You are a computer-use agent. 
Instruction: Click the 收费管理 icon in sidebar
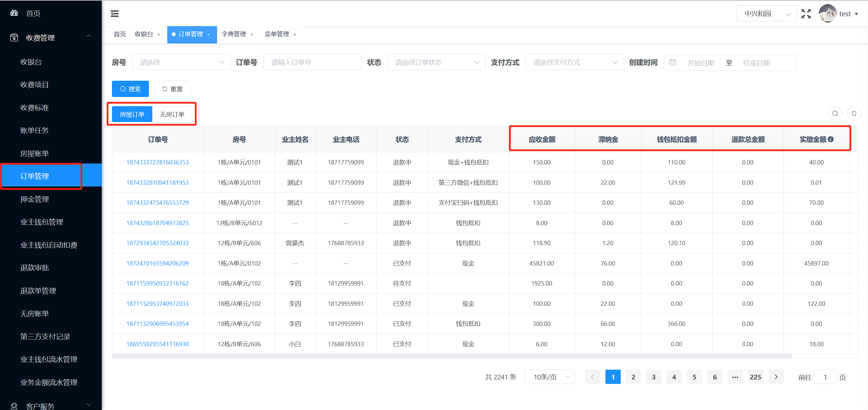click(14, 38)
